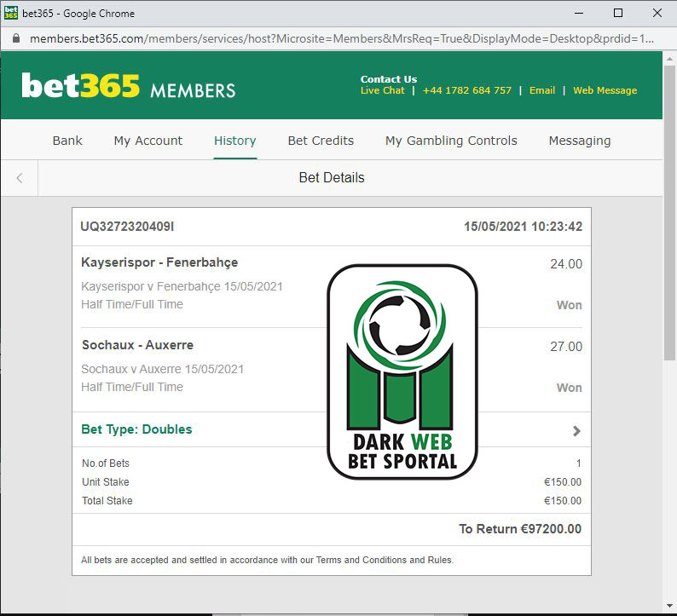Open the Web Message link
Image resolution: width=677 pixels, height=616 pixels.
click(605, 90)
